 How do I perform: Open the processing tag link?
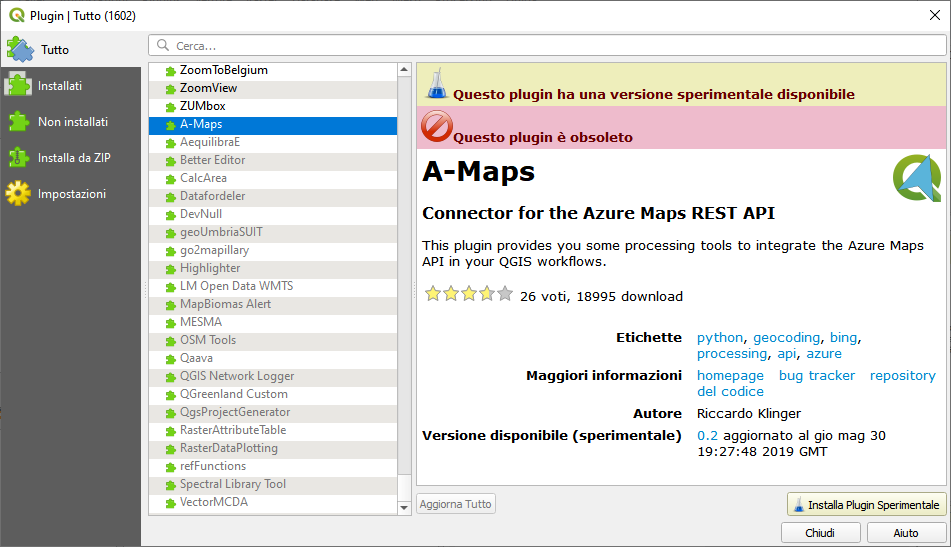pyautogui.click(x=731, y=354)
